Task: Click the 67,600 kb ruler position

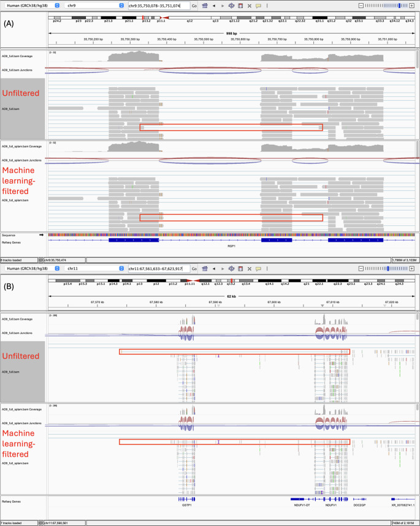Action: [274, 302]
